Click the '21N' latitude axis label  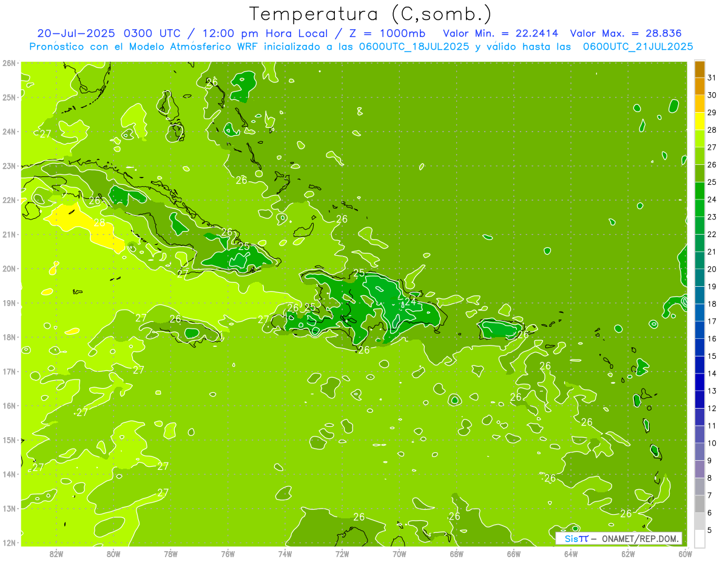coord(9,234)
